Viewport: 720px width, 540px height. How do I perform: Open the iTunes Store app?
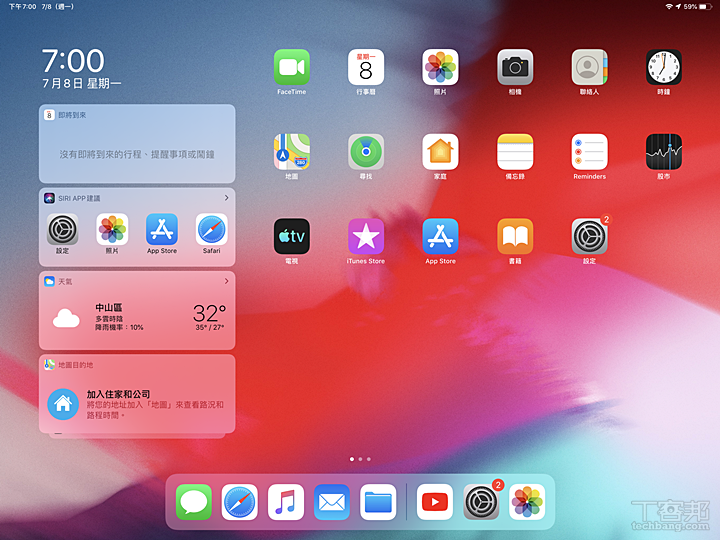(x=366, y=236)
